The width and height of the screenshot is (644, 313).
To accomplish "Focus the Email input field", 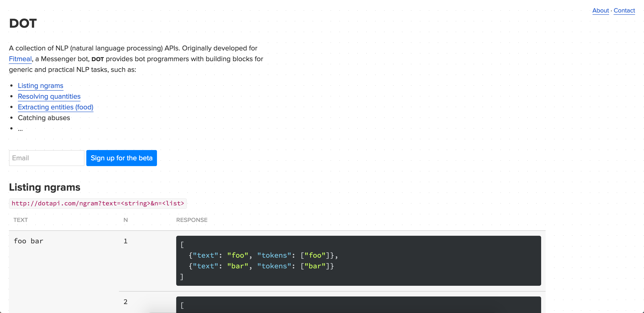I will click(47, 158).
